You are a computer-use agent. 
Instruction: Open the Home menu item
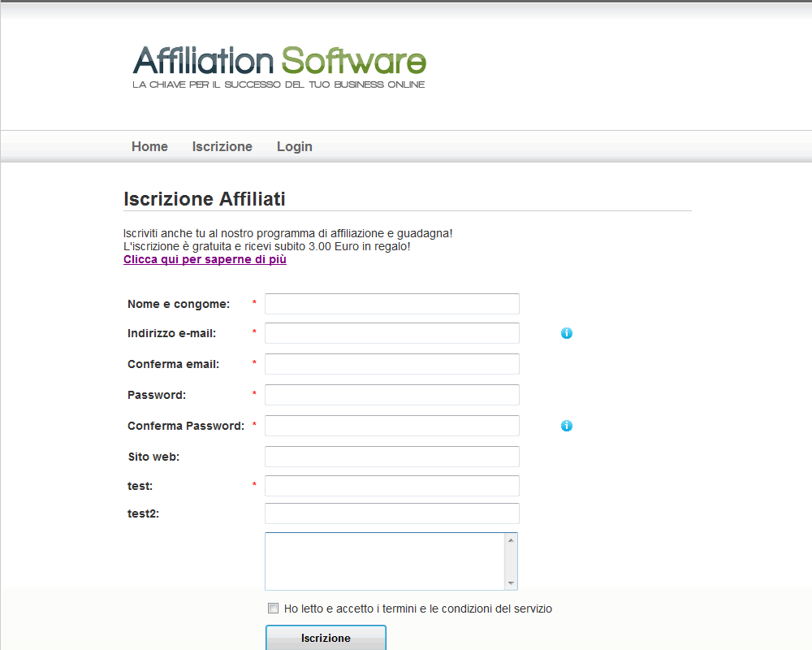pos(149,146)
